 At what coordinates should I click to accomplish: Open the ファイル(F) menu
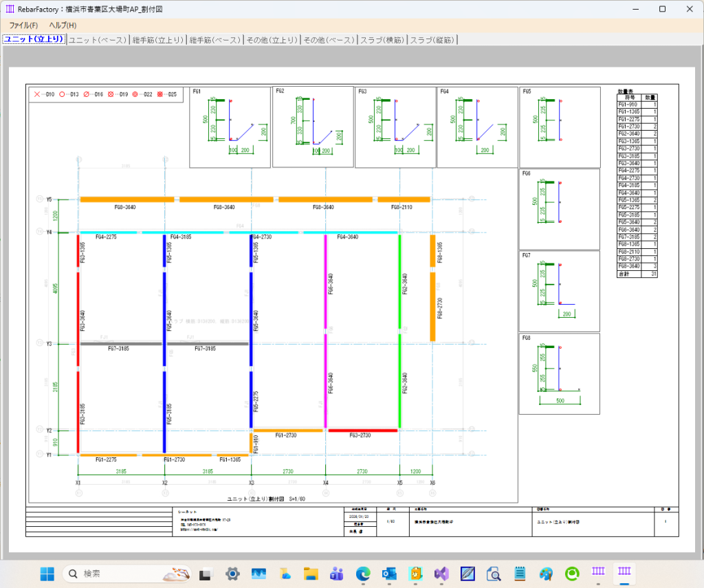tap(23, 25)
